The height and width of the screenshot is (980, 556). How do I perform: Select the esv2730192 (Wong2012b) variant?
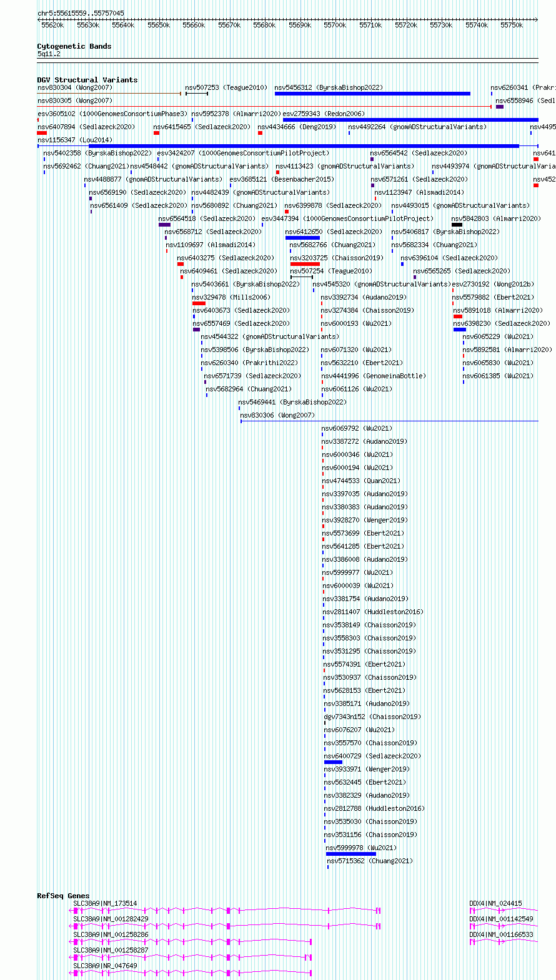[x=493, y=284]
